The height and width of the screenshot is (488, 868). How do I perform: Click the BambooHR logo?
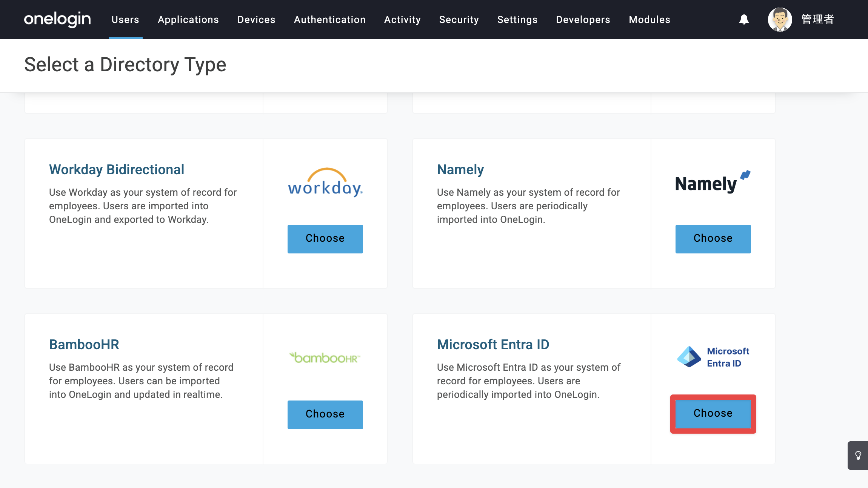tap(325, 358)
